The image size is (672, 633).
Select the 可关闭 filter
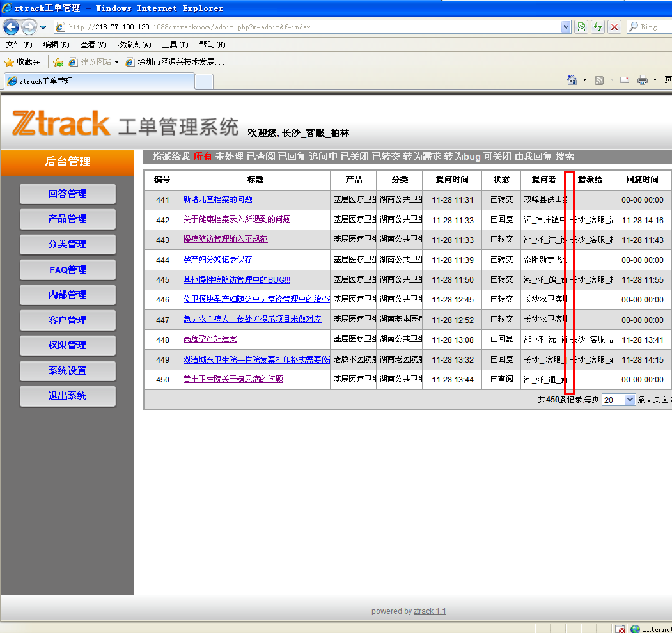coord(497,157)
